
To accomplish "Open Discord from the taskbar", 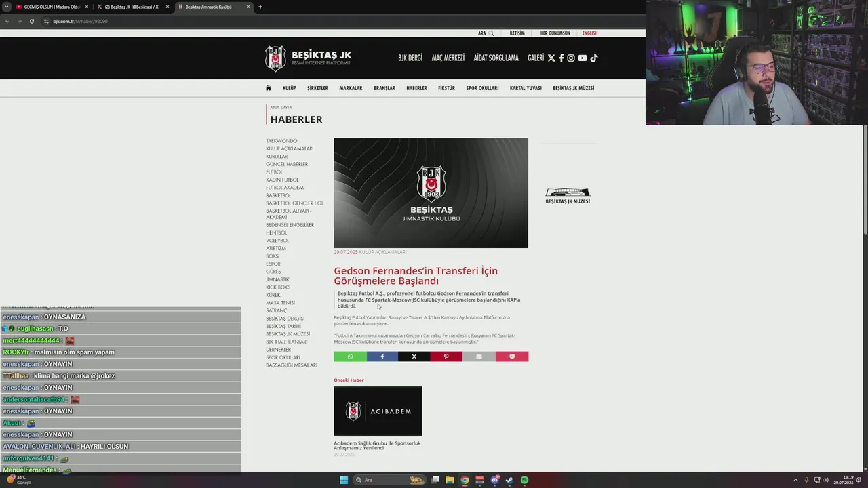I will (494, 480).
